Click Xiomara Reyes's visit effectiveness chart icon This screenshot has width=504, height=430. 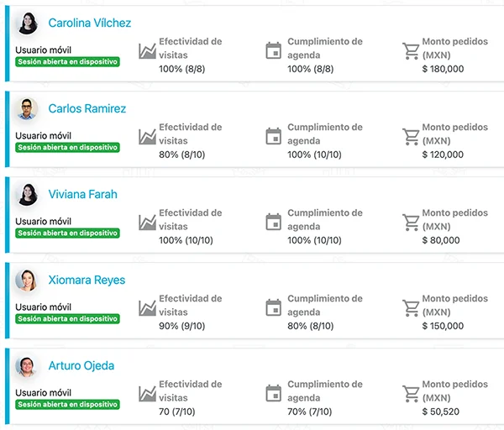pos(147,308)
